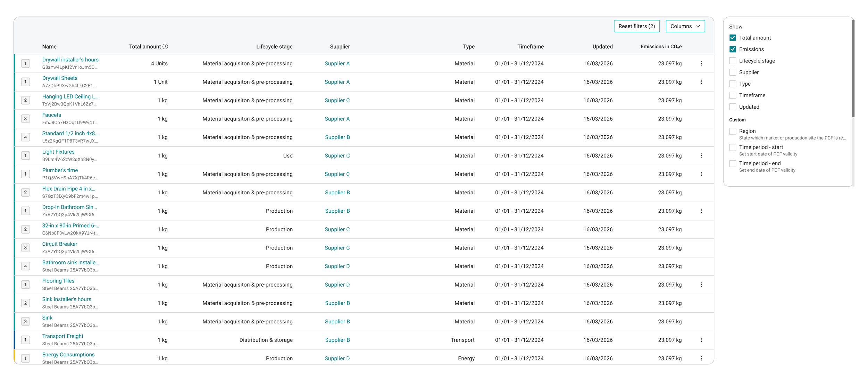868x381 pixels.
Task: Click Supplier B in the Standard 1/2 inch row
Action: pyautogui.click(x=337, y=137)
